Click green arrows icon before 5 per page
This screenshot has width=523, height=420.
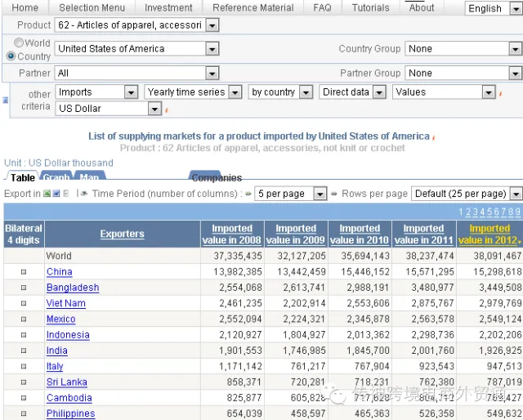tap(248, 194)
